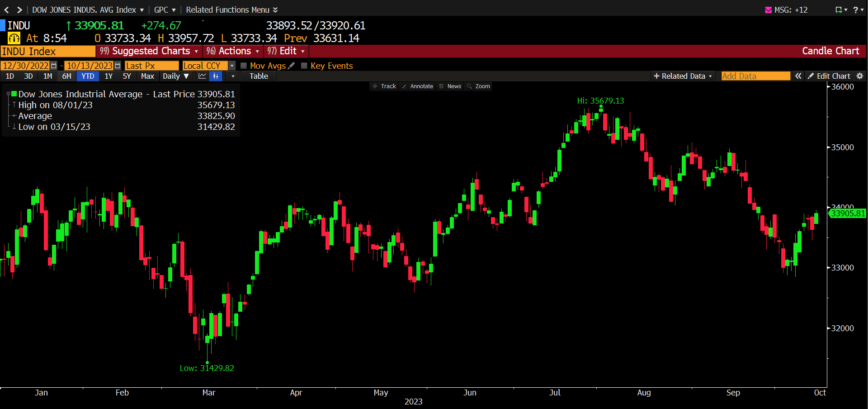Open the window export dropdown arrow
868x409 pixels.
[845, 10]
